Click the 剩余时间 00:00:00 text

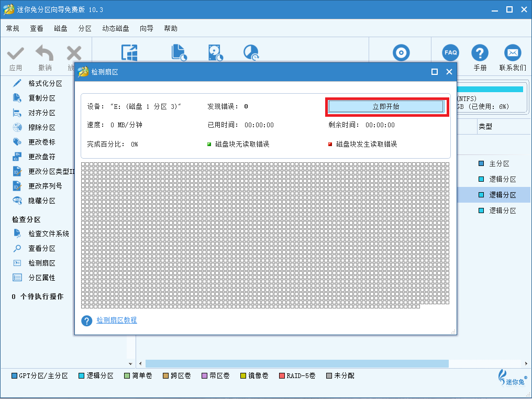click(x=362, y=125)
